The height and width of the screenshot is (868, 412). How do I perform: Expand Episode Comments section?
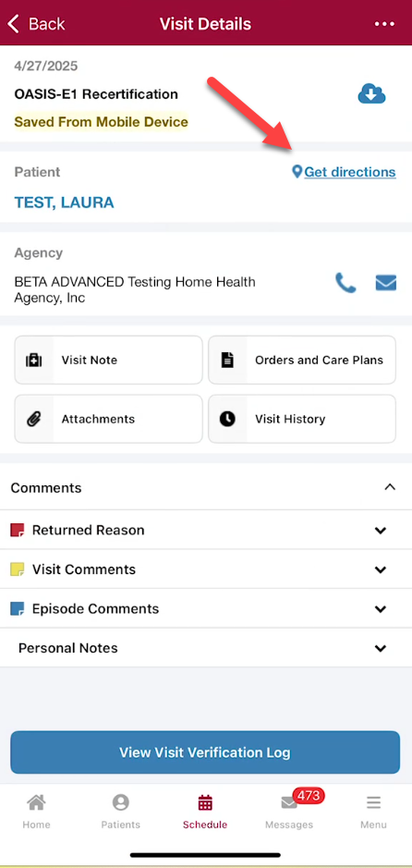pyautogui.click(x=206, y=608)
